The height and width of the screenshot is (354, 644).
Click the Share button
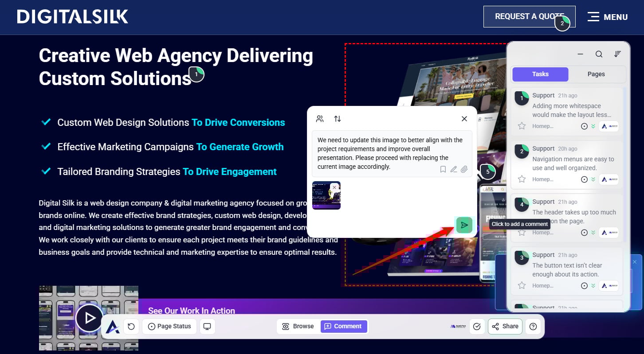pos(505,327)
